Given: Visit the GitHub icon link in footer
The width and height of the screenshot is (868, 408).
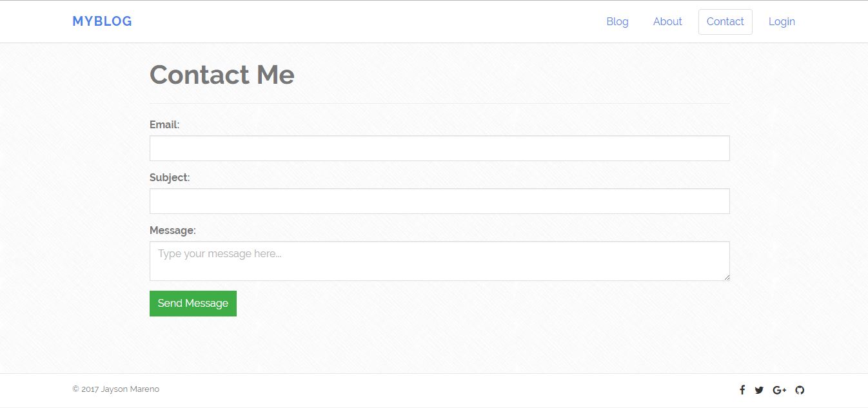Looking at the screenshot, I should click(800, 390).
